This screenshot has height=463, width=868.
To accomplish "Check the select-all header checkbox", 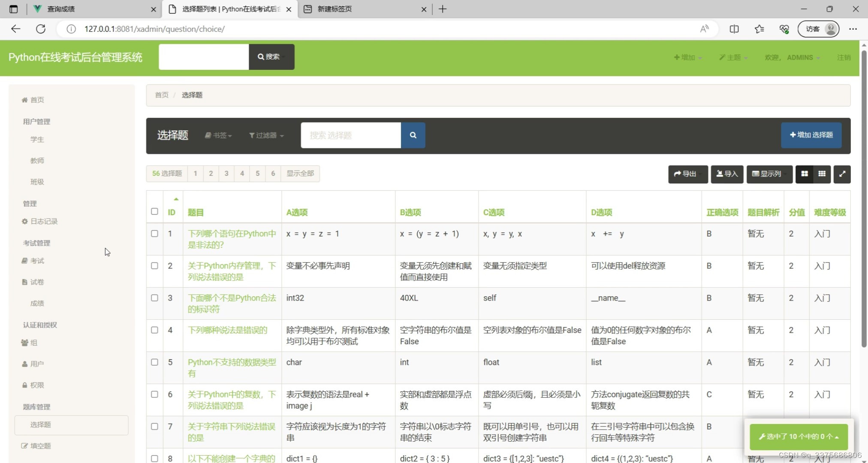I will pyautogui.click(x=155, y=211).
